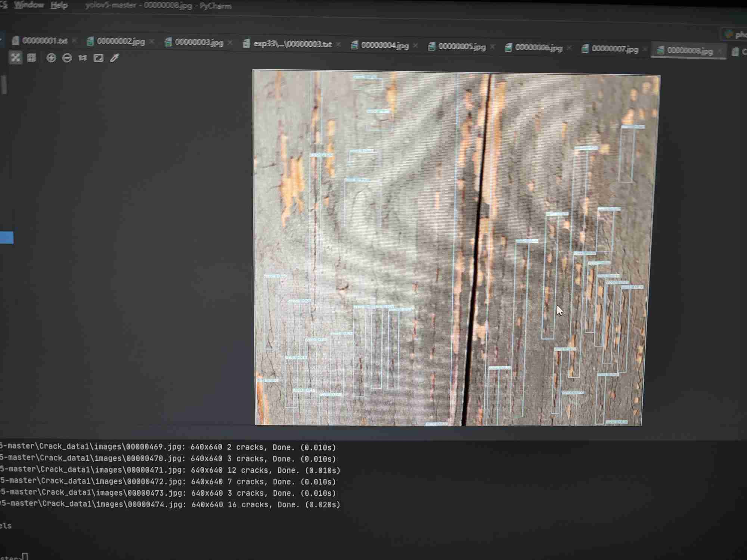Image resolution: width=747 pixels, height=560 pixels.
Task: Toggle the chessboard transparency background icon
Action: (15, 57)
